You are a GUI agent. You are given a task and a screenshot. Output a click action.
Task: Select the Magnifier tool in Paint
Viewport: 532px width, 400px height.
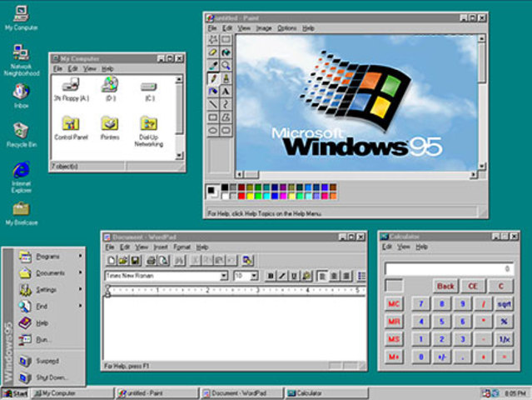(226, 66)
